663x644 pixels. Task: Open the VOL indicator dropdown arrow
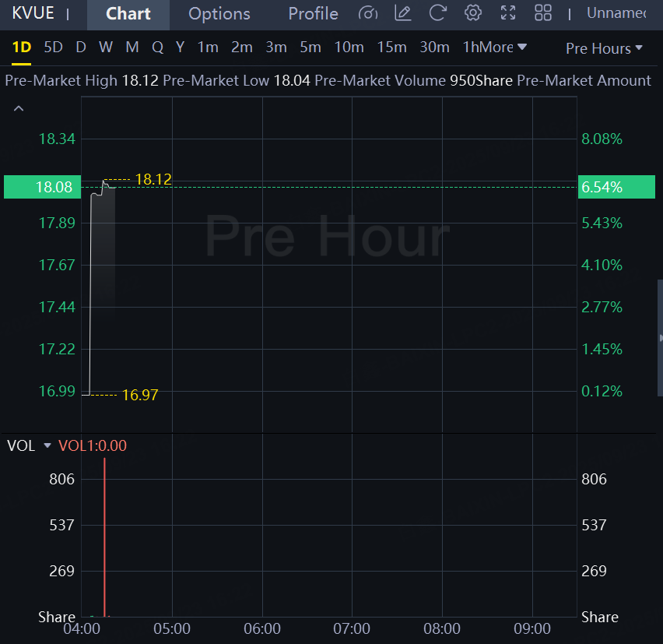pyautogui.click(x=47, y=446)
